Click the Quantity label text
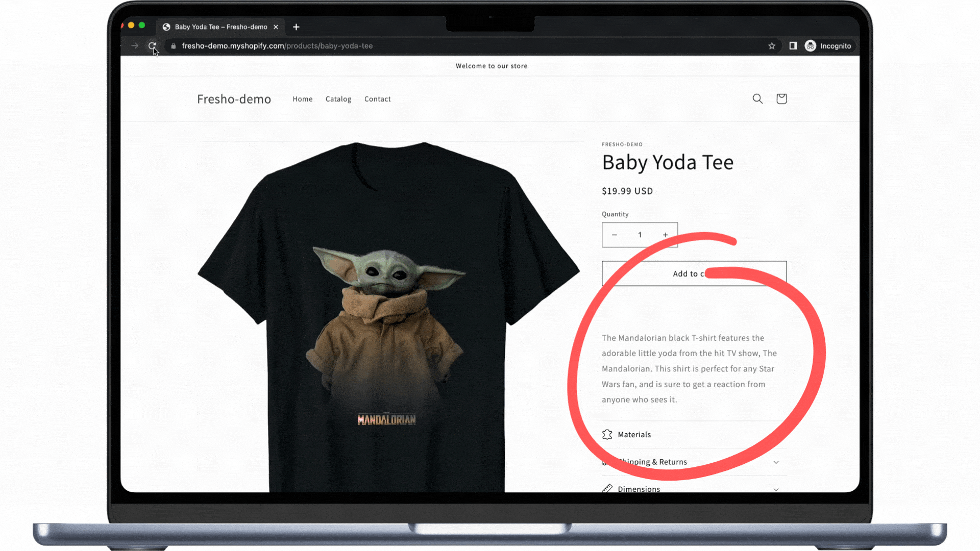This screenshot has width=980, height=551. 615,214
